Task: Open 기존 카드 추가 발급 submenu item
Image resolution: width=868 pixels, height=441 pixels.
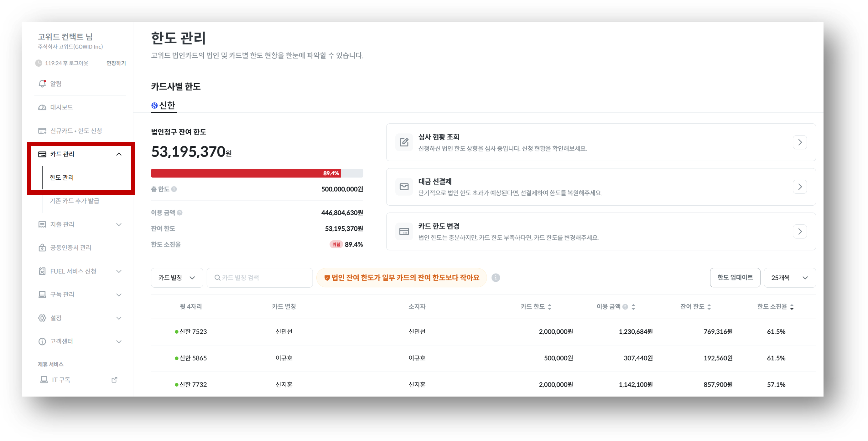Action: 75,201
